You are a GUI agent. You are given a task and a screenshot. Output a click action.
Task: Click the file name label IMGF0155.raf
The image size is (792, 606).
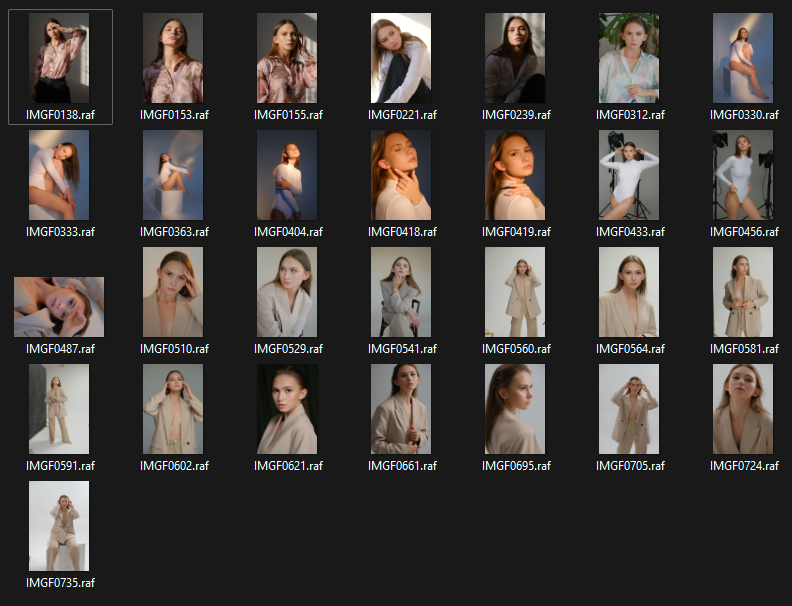[x=288, y=115]
